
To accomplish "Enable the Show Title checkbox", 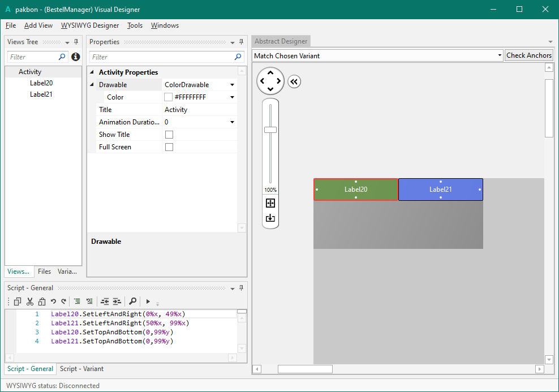I will pos(169,135).
